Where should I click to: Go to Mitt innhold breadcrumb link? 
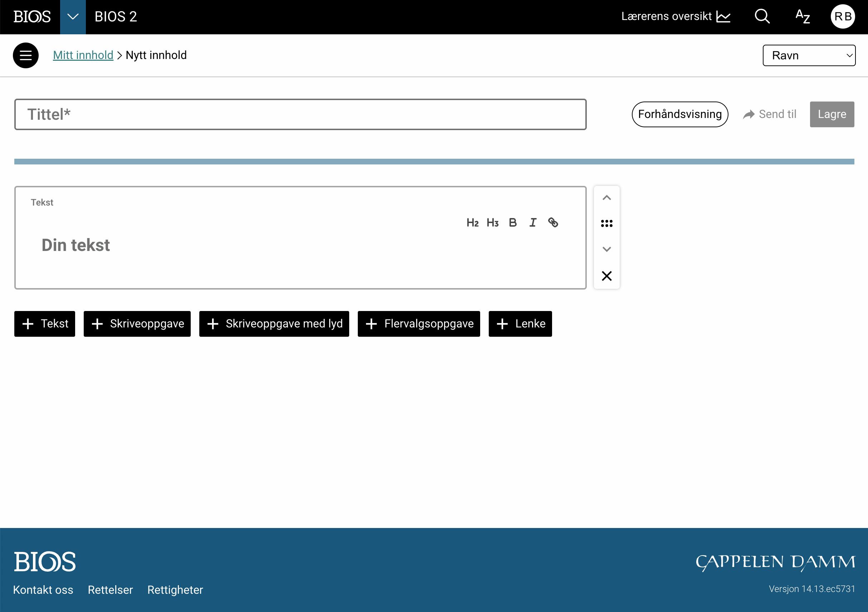tap(83, 55)
